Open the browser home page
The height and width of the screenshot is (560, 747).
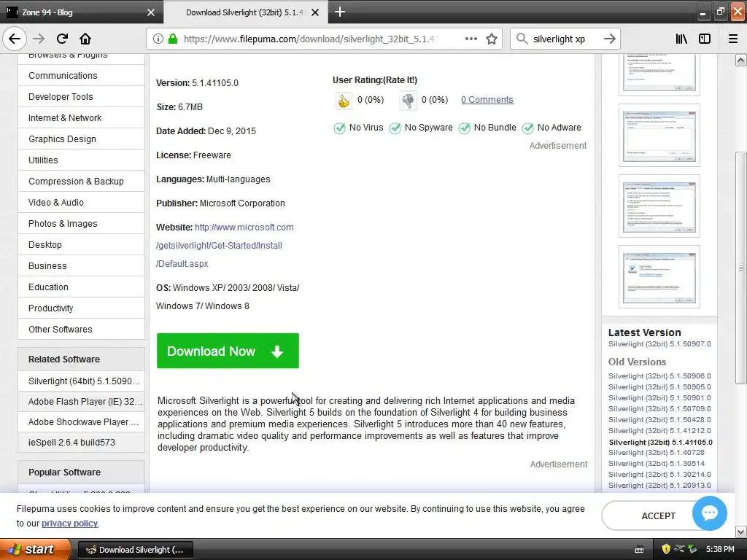coord(85,39)
